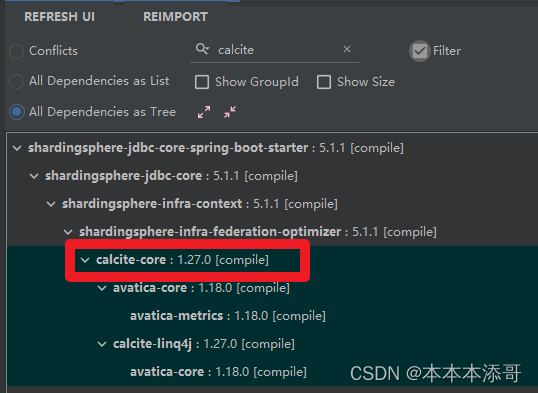Viewport: 538px width, 393px height.
Task: Select the Conflicts radio button
Action: (x=16, y=51)
